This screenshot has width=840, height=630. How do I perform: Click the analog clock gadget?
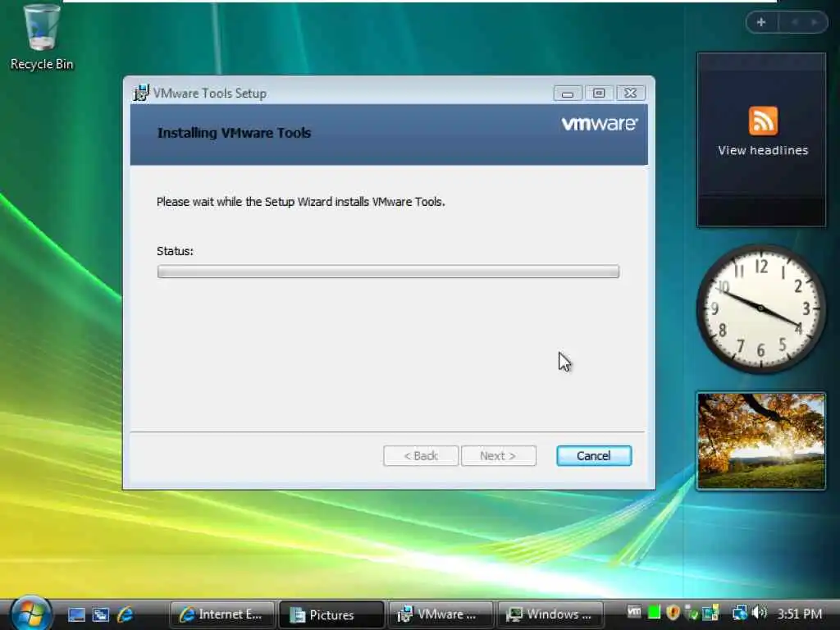click(x=760, y=308)
